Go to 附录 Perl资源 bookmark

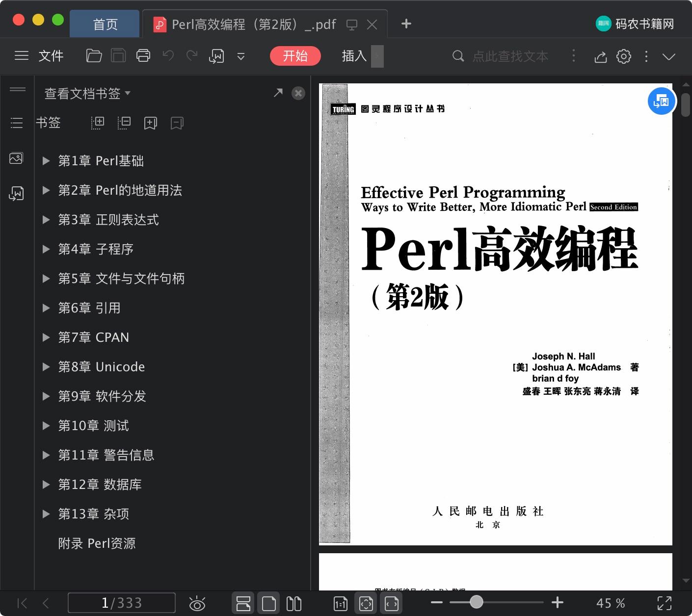pyautogui.click(x=97, y=543)
